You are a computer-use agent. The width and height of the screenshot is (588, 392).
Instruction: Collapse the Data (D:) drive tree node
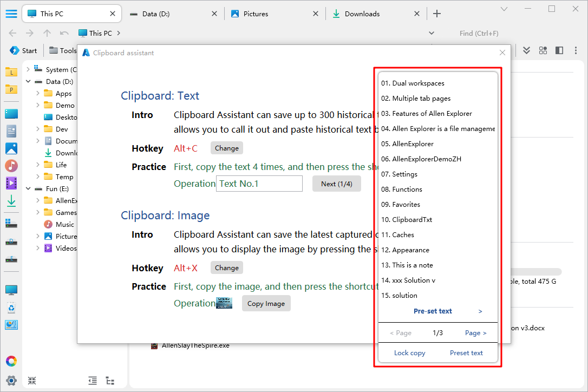(x=28, y=82)
